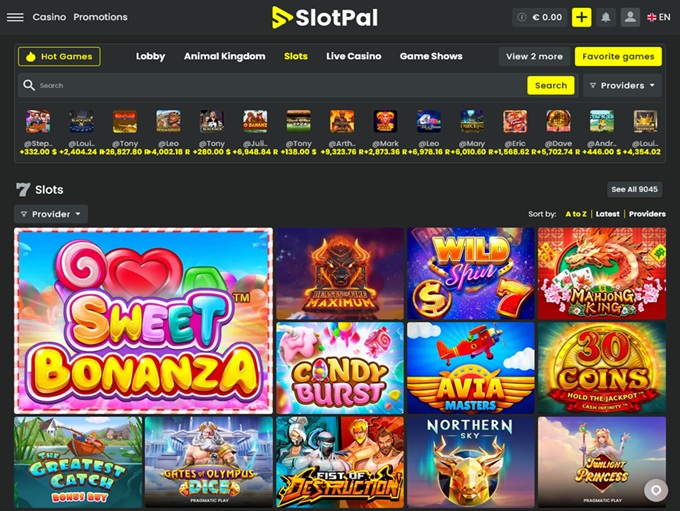Click the SlotPal logo

tap(325, 17)
